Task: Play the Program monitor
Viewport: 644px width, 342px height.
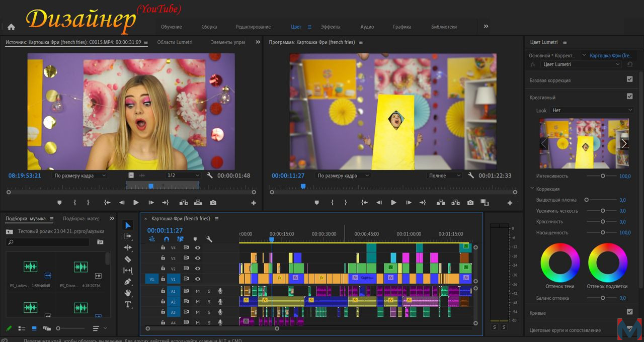Action: 393,203
